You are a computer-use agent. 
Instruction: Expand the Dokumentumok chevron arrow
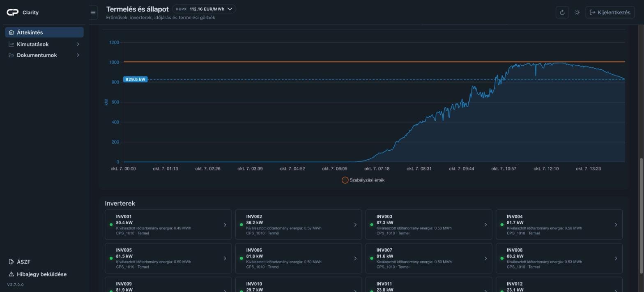pyautogui.click(x=78, y=55)
